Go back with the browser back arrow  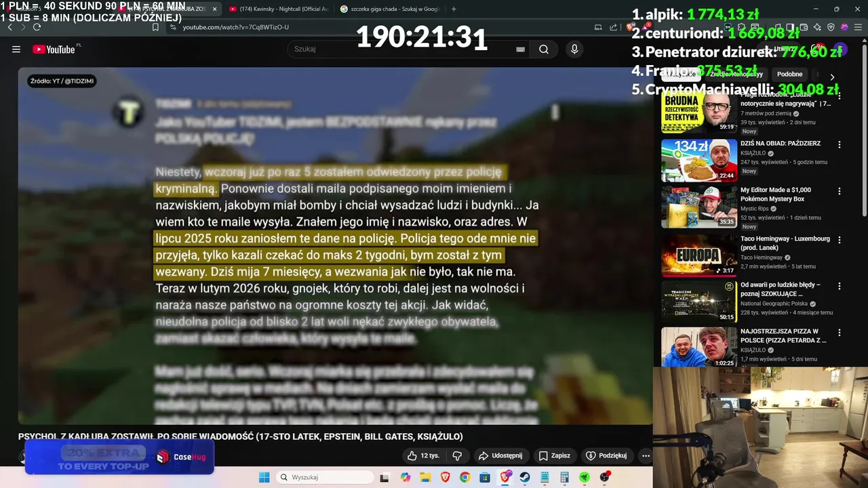pos(9,27)
